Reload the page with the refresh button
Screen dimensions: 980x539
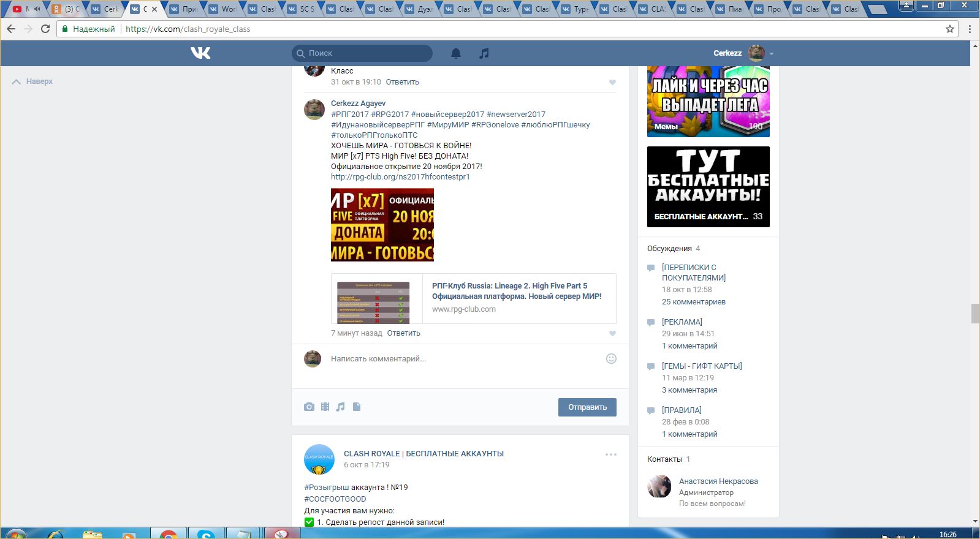(45, 29)
